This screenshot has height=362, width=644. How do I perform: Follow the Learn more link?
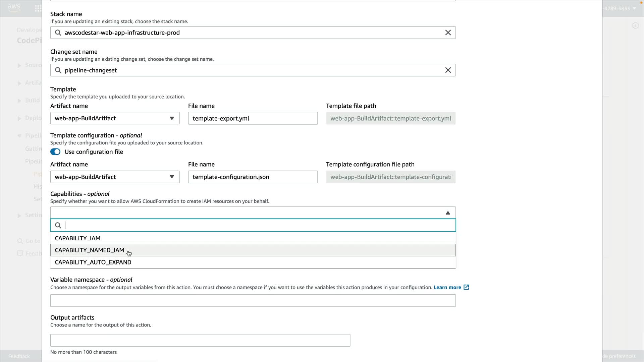[447, 287]
